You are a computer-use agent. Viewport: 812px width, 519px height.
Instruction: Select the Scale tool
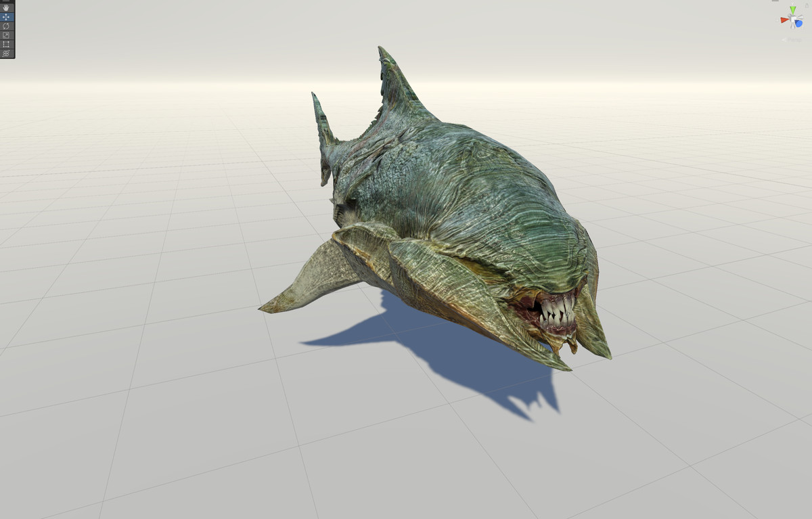pyautogui.click(x=7, y=35)
